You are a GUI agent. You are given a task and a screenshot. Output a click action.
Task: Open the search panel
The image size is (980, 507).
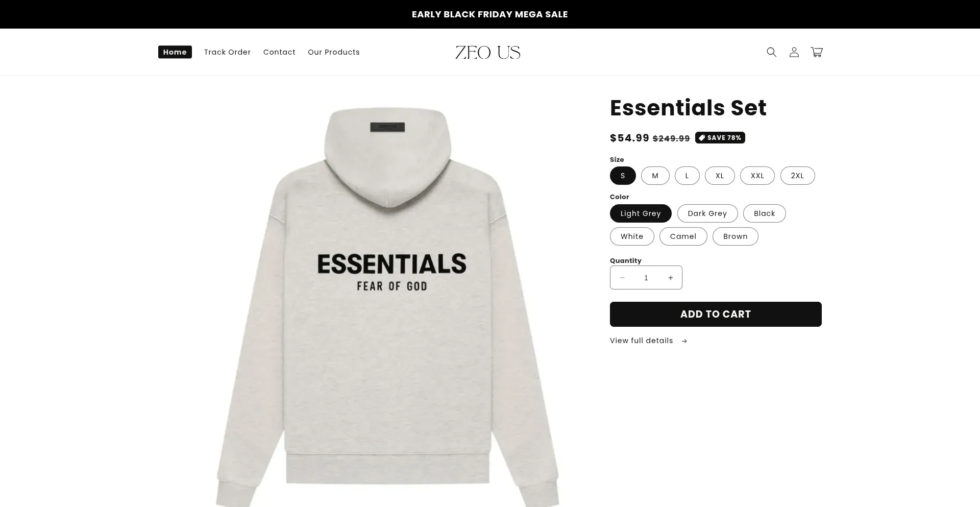(x=771, y=52)
